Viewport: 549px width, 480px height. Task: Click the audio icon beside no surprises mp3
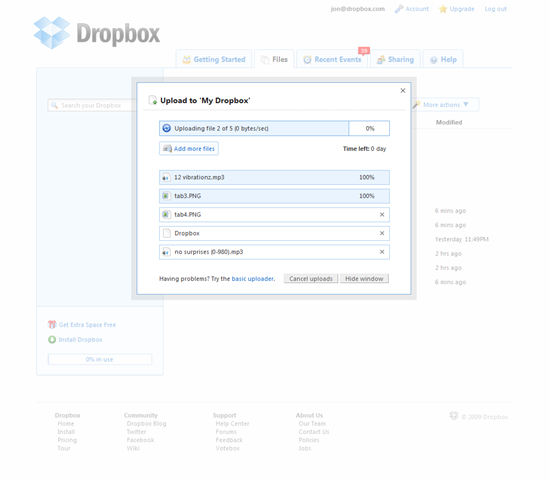(166, 252)
